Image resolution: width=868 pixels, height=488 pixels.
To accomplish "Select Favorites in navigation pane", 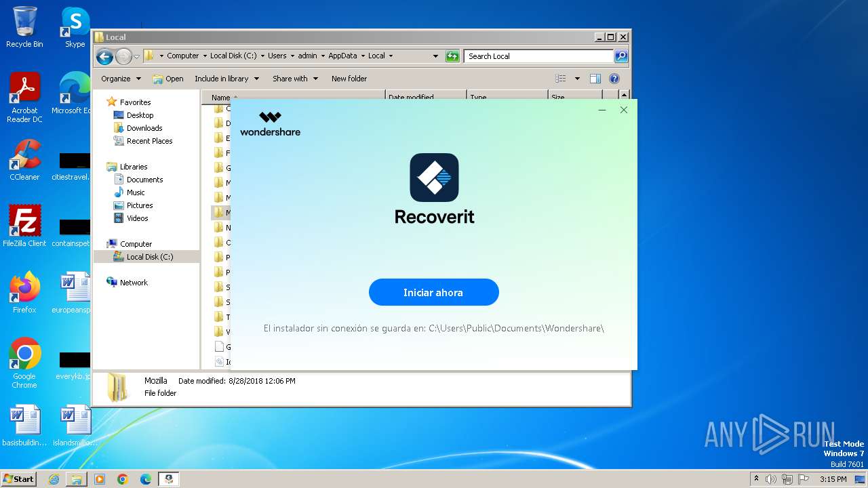I will point(135,102).
